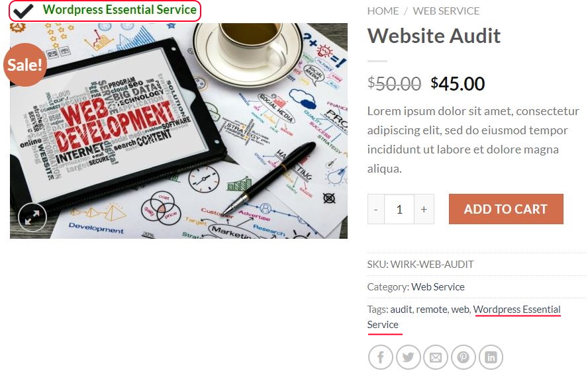Decrease quantity with minus button
The width and height of the screenshot is (588, 381).
tap(375, 209)
